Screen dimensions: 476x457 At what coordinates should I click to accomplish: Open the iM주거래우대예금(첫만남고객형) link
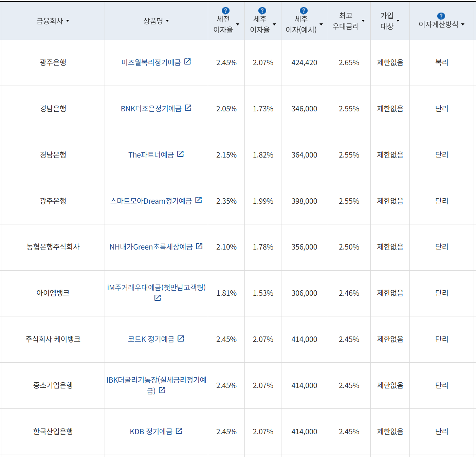(x=156, y=288)
